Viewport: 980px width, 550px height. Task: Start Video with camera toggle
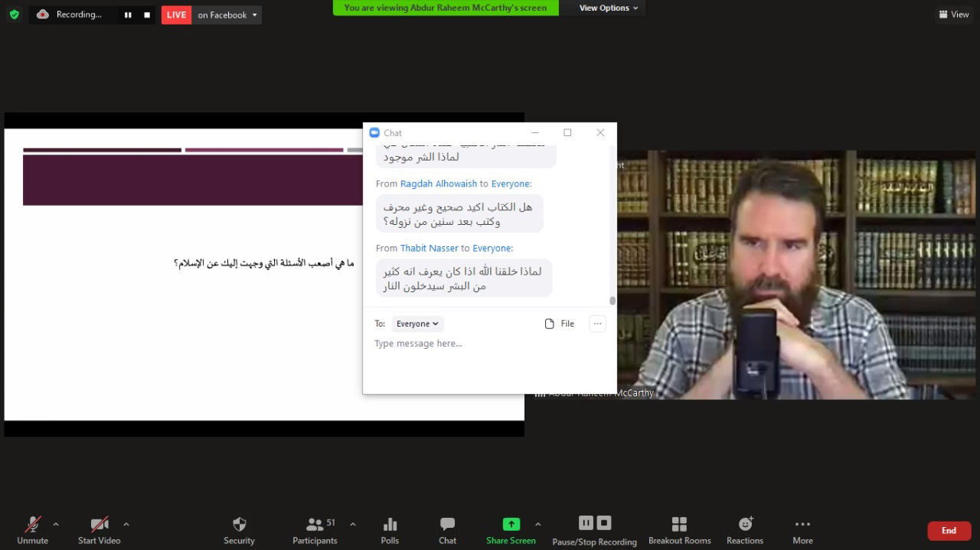click(100, 530)
